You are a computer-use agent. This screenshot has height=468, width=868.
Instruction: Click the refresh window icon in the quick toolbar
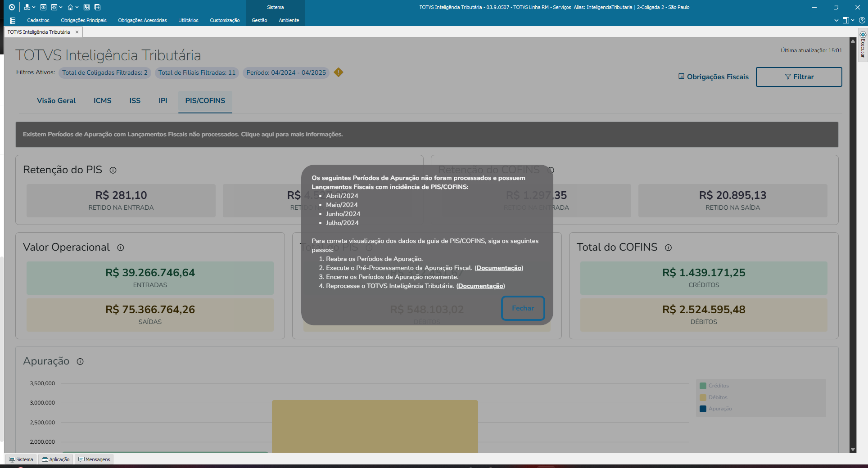(x=54, y=7)
